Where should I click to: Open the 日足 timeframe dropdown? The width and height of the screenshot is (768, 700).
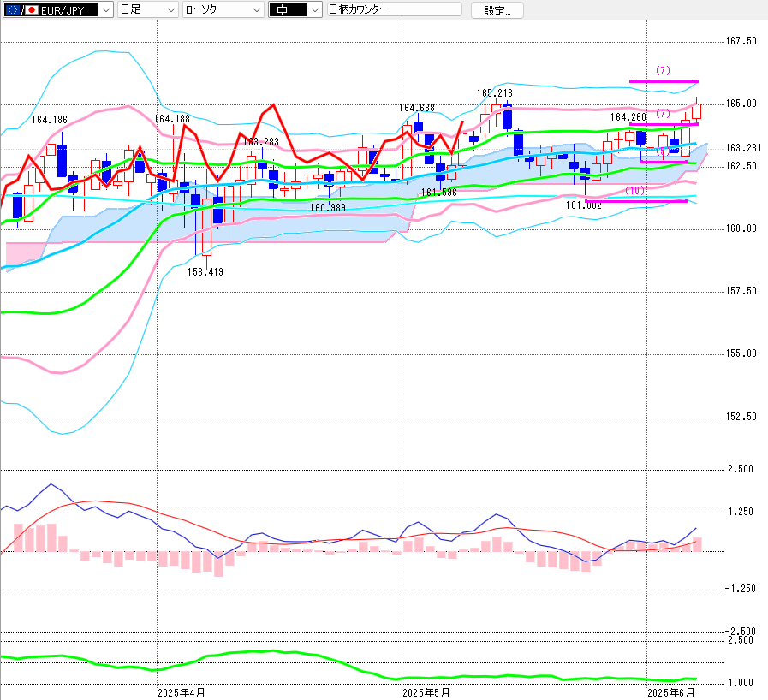[x=147, y=9]
